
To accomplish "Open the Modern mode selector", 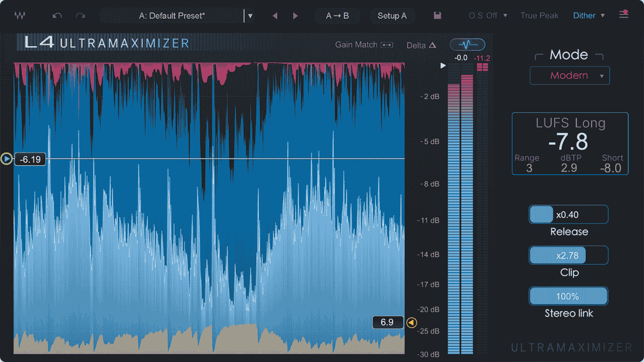I will (570, 75).
